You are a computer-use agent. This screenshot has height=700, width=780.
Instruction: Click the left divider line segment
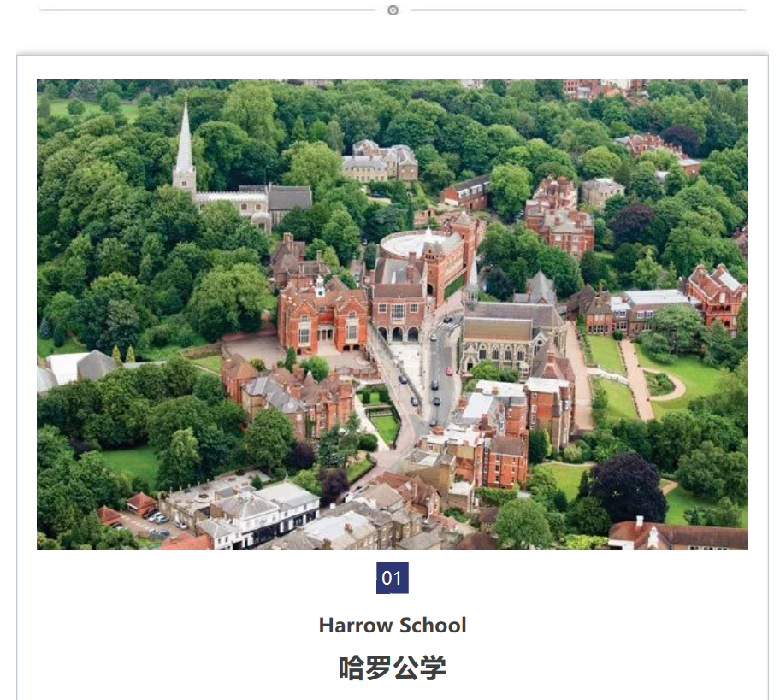[x=206, y=10]
